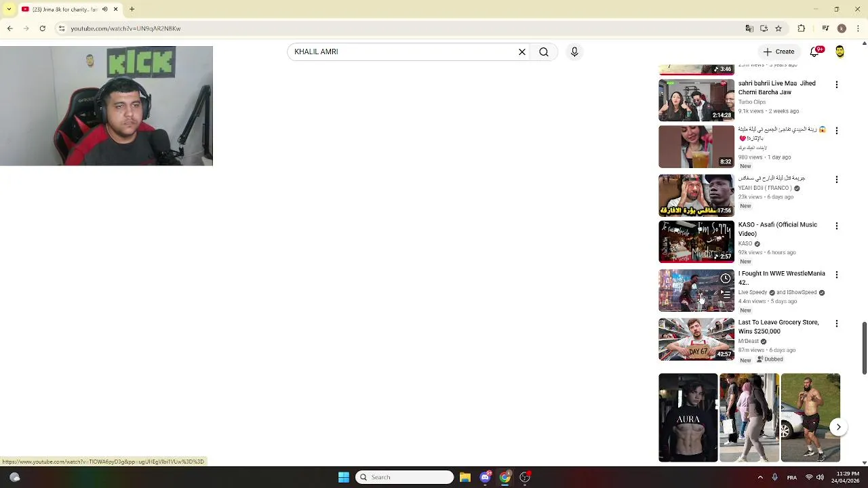
Task: Open the 8:32 drink video thumbnail
Action: point(696,146)
